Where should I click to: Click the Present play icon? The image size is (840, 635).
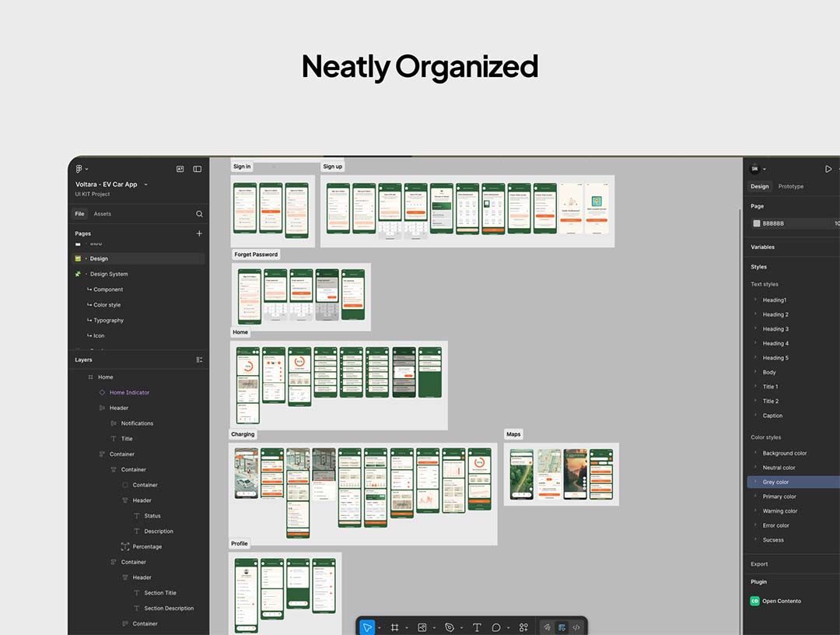pyautogui.click(x=828, y=169)
